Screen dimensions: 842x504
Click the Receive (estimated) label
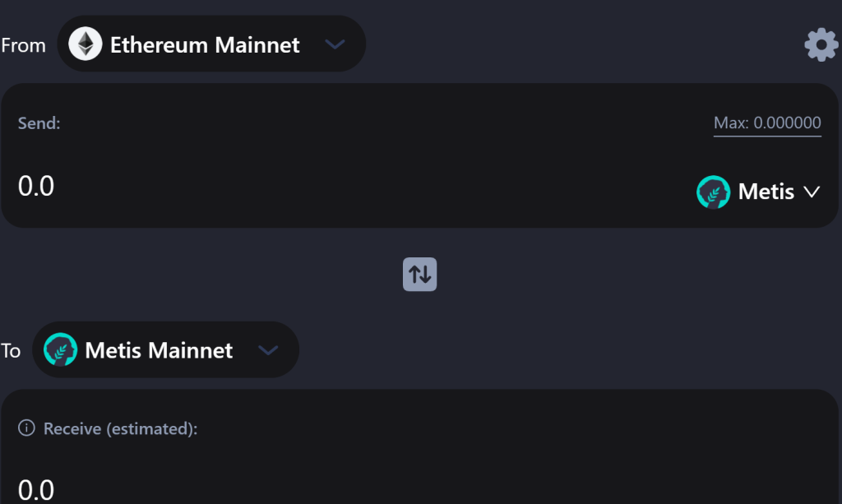[120, 428]
